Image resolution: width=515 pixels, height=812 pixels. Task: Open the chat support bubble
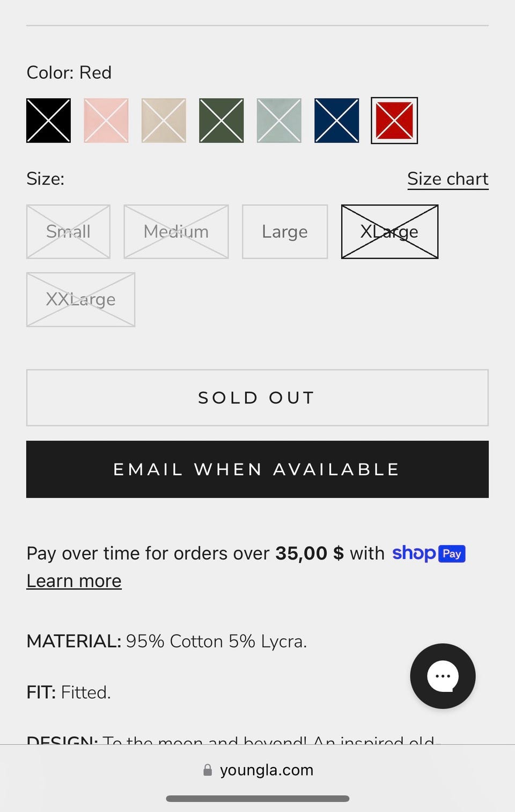[x=443, y=676]
